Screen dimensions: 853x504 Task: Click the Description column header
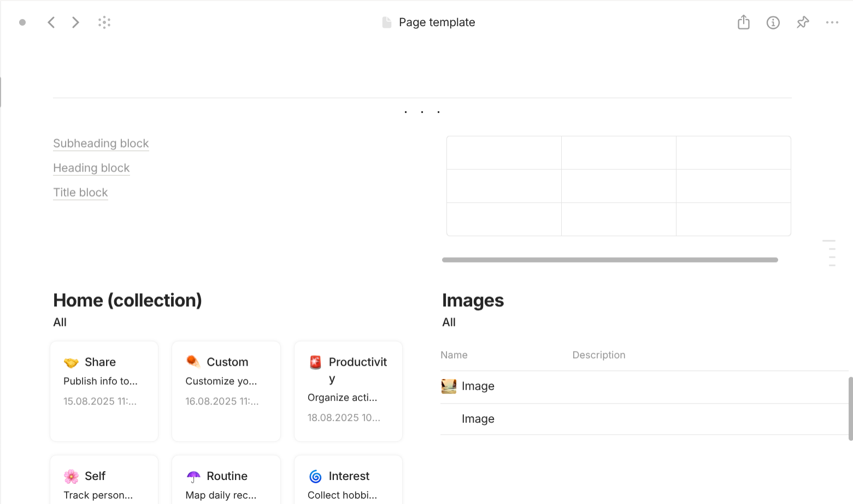tap(598, 355)
